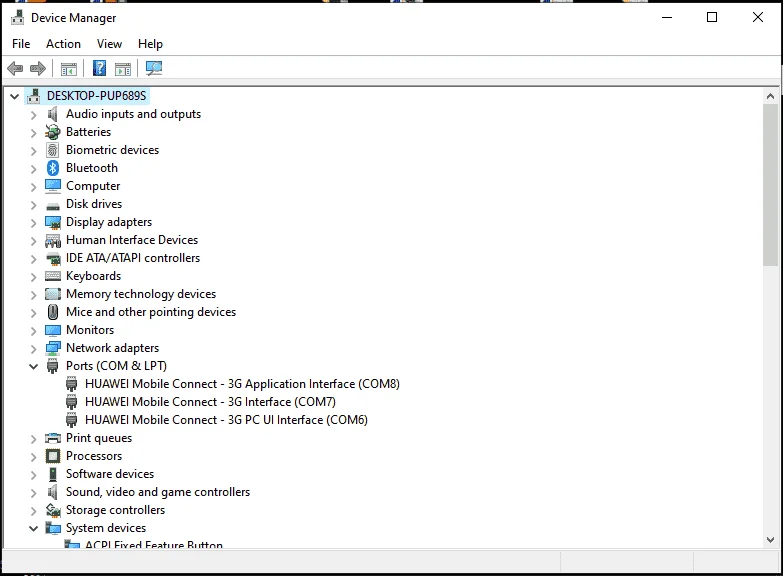Collapse the System devices node

[x=33, y=528]
